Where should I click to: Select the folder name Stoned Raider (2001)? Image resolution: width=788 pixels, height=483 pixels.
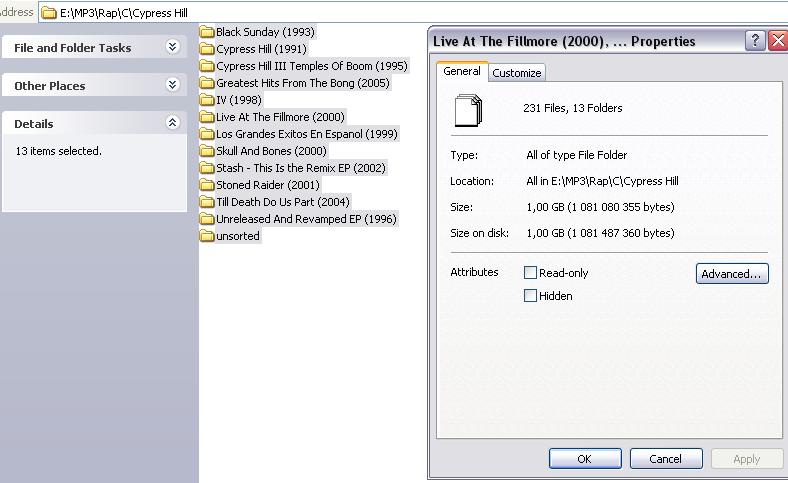coord(268,185)
